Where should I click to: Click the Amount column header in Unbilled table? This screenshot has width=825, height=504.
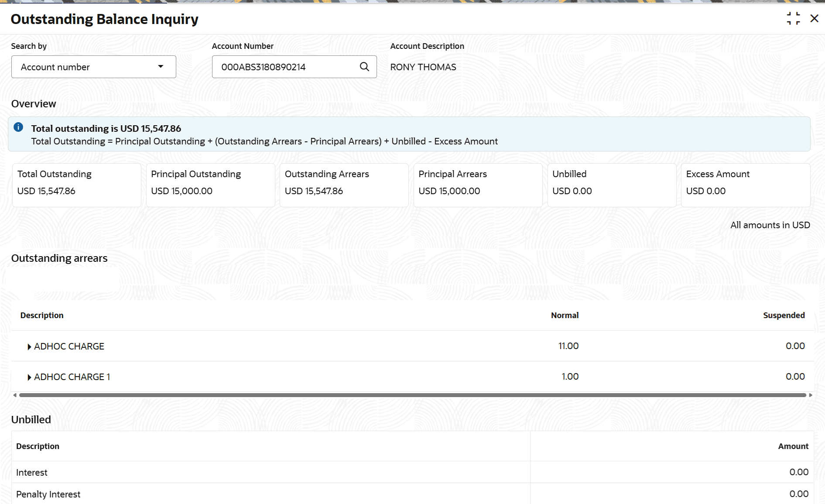793,446
